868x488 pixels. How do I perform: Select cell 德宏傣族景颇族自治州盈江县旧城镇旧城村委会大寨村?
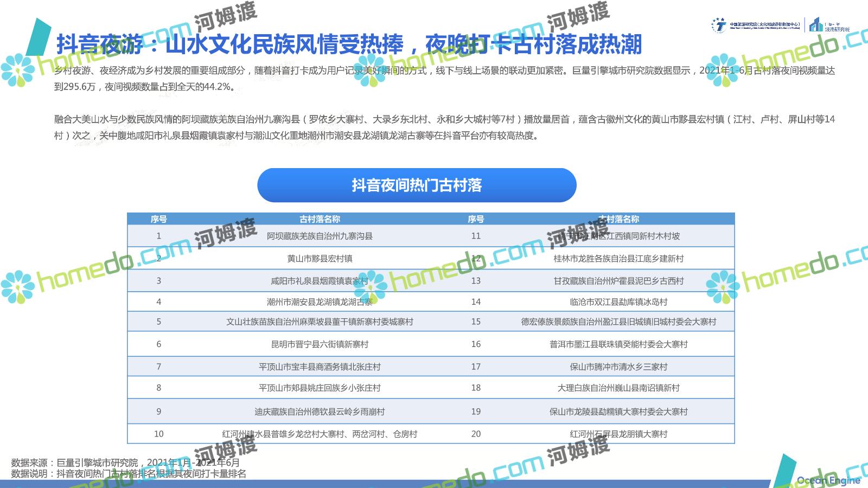pyautogui.click(x=618, y=322)
